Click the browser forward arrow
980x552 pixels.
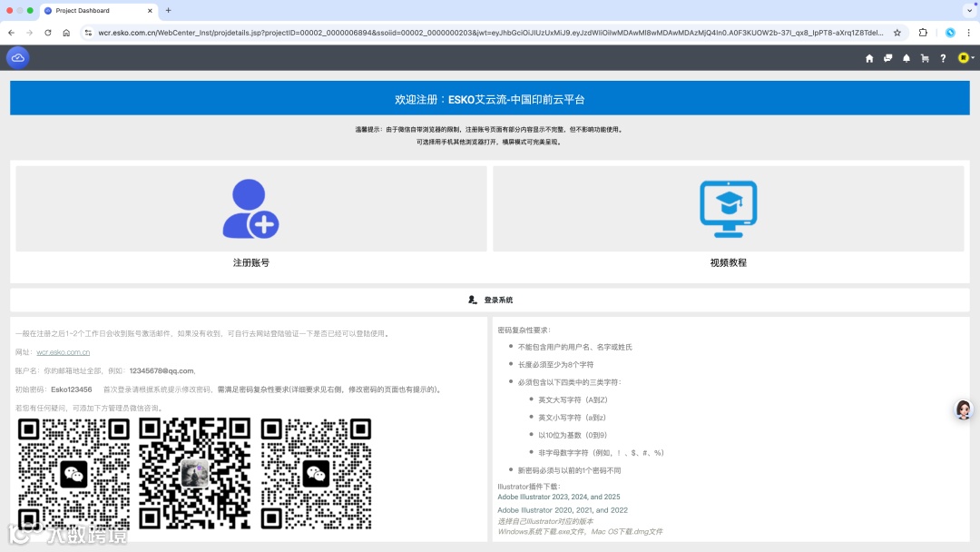[x=29, y=33]
